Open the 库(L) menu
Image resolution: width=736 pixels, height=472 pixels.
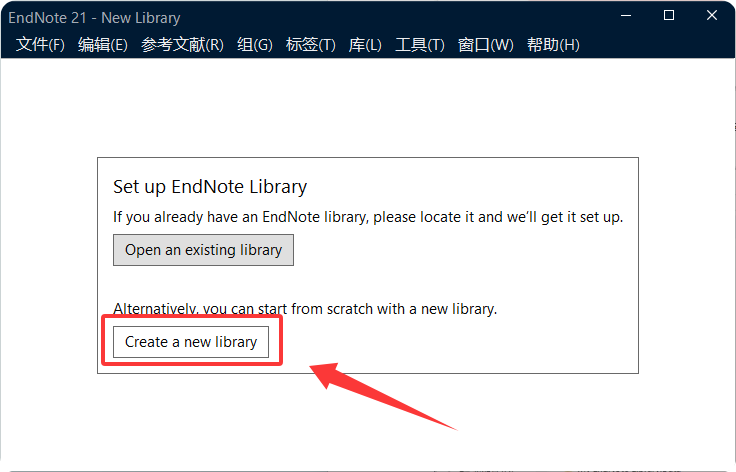click(365, 45)
